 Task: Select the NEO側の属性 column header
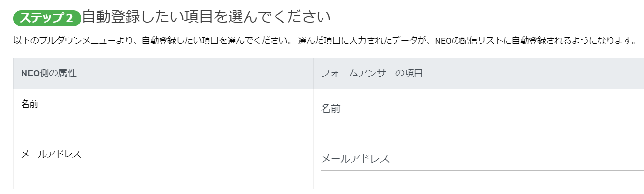[x=163, y=73]
